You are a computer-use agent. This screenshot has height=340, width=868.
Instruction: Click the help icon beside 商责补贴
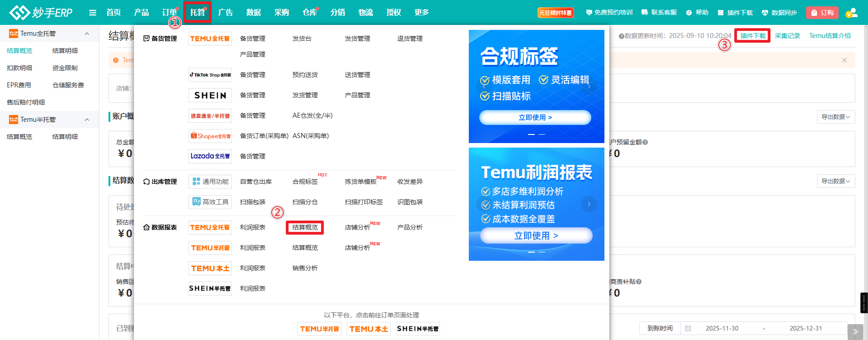(639, 282)
